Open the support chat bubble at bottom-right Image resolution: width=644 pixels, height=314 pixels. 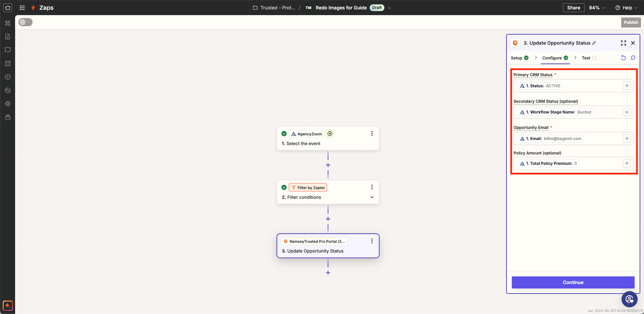(629, 299)
